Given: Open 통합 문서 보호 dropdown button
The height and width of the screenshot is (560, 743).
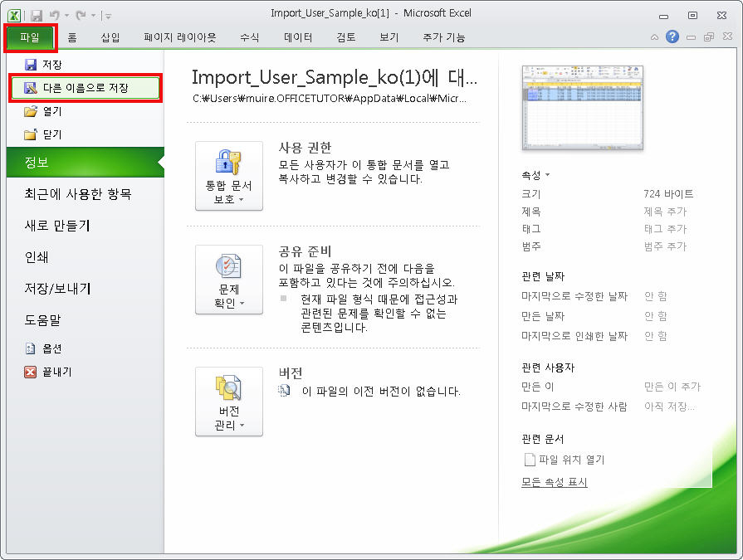Looking at the screenshot, I should [229, 176].
